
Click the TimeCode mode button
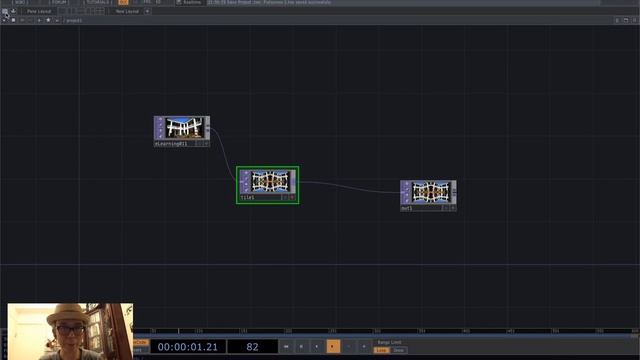(141, 342)
